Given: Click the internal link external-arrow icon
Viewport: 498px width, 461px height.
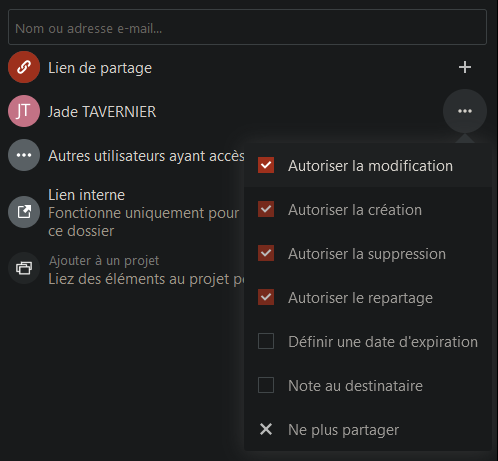Looking at the screenshot, I should [24, 212].
